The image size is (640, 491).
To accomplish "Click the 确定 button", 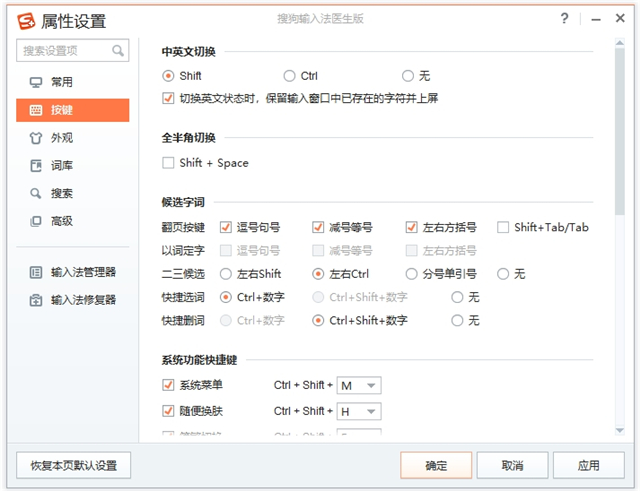I will (x=436, y=465).
